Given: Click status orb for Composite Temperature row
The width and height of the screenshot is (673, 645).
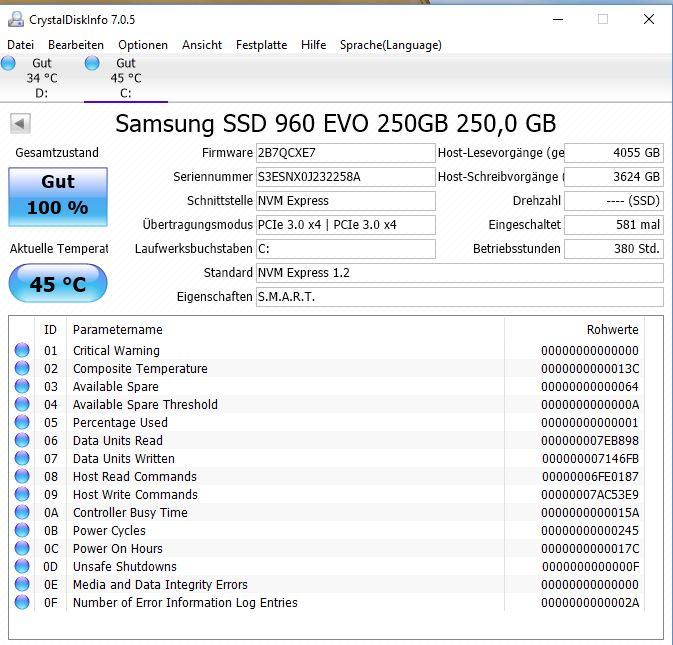Looking at the screenshot, I should 22,368.
